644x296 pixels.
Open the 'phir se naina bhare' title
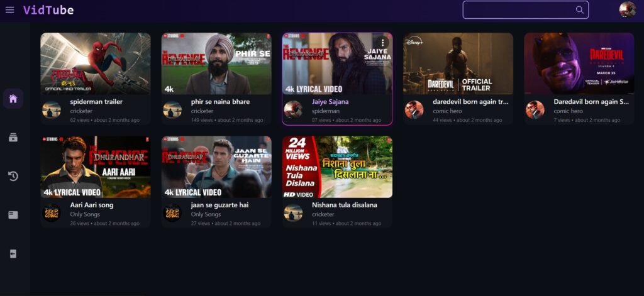(220, 102)
